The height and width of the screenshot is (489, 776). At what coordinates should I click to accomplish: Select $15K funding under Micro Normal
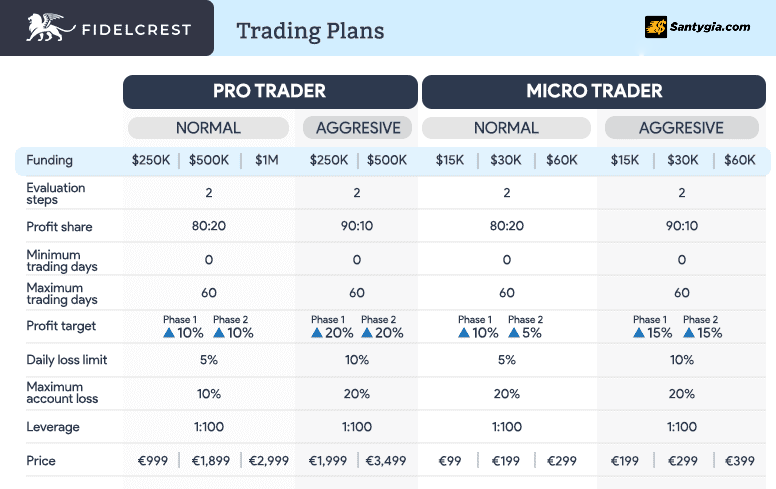450,160
